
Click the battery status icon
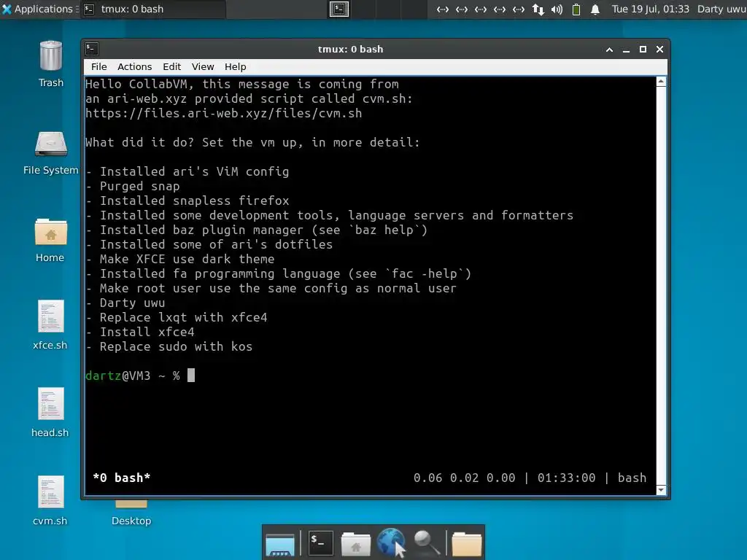pyautogui.click(x=576, y=9)
